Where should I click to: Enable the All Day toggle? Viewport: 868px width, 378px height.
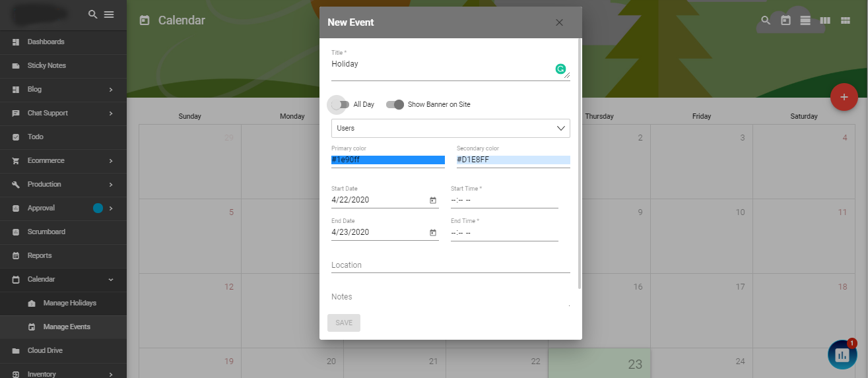pyautogui.click(x=339, y=104)
